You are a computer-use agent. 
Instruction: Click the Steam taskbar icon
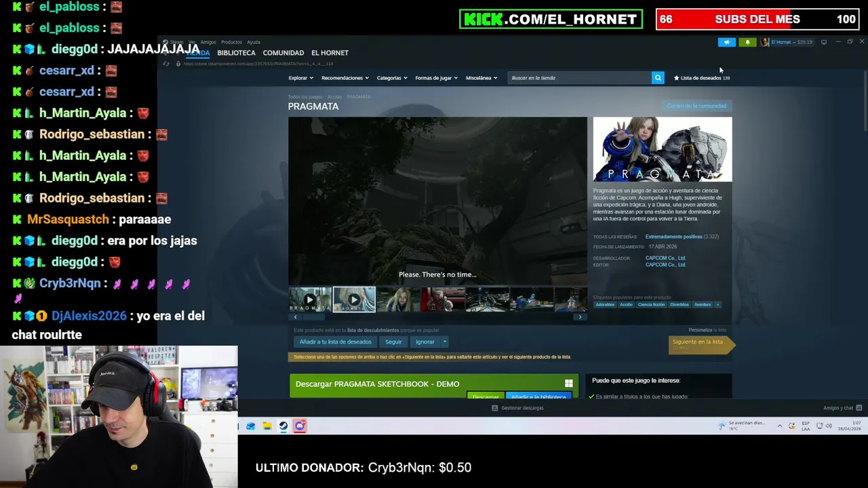(283, 426)
